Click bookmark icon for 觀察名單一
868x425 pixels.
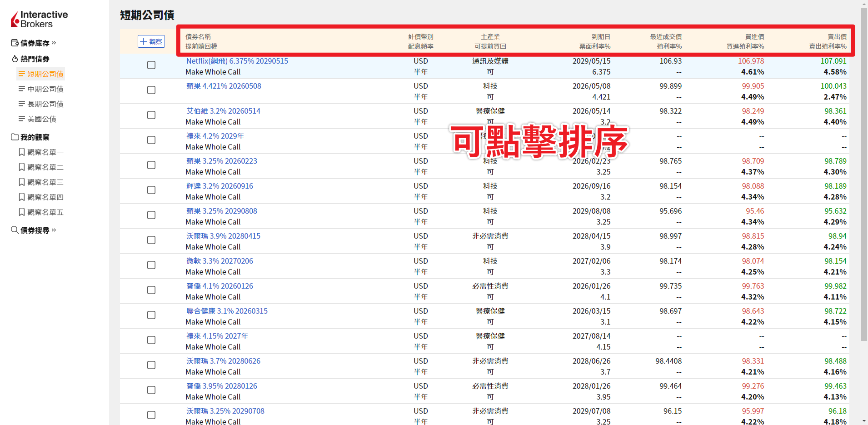pyautogui.click(x=21, y=152)
